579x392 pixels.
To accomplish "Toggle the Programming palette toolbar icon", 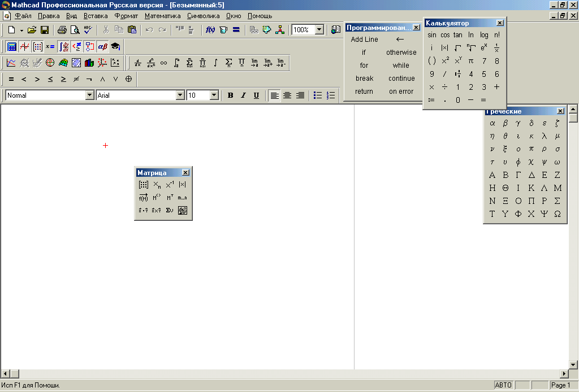I will pos(89,46).
